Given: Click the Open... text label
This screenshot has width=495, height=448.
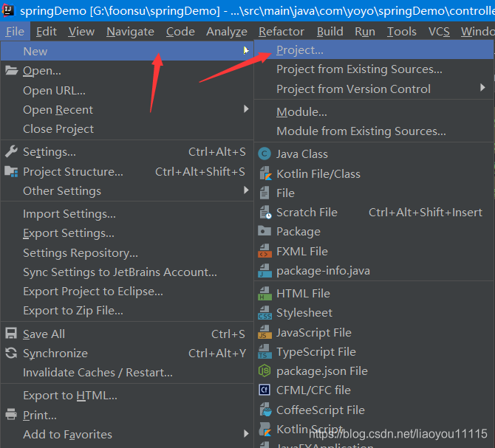Looking at the screenshot, I should (x=42, y=71).
